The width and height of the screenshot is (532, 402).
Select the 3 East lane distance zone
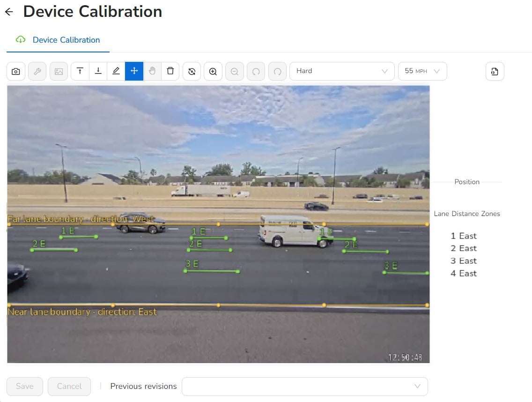point(463,261)
